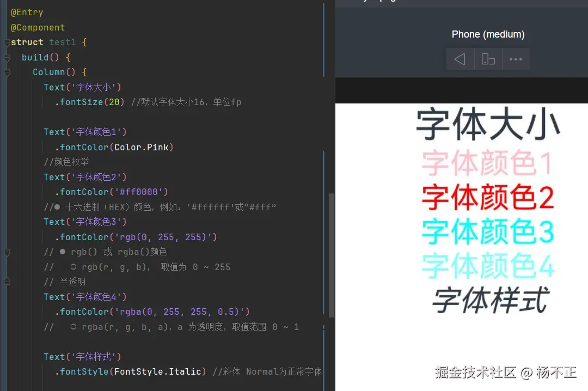Click the rgb(r, g, b) comment line
Screen dimensions: 588x391
click(x=137, y=267)
